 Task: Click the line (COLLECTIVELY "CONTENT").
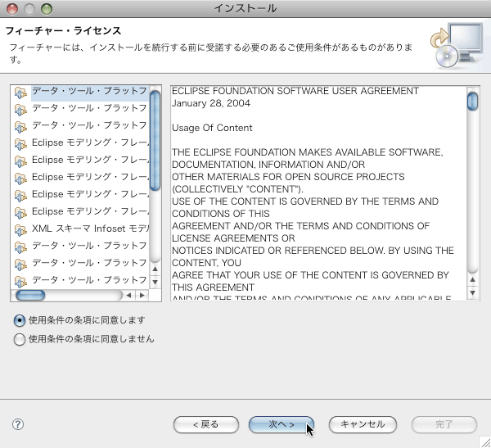point(237,189)
